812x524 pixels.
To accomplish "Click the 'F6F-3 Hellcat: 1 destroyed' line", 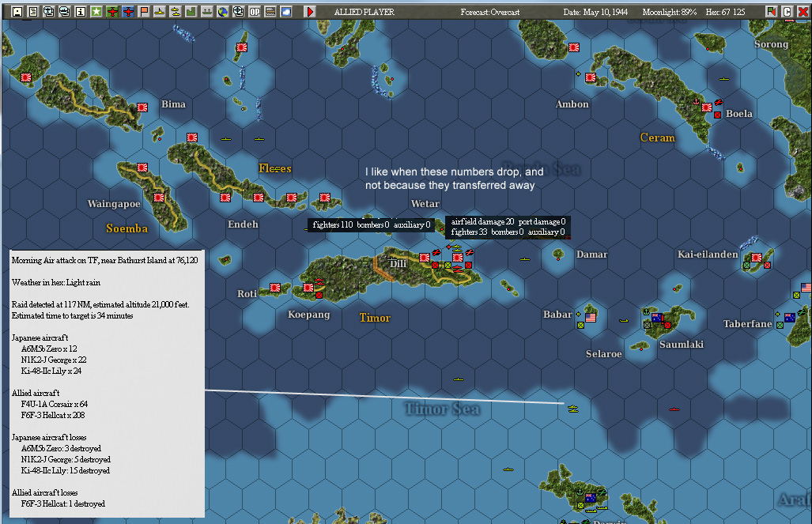I will 62,503.
